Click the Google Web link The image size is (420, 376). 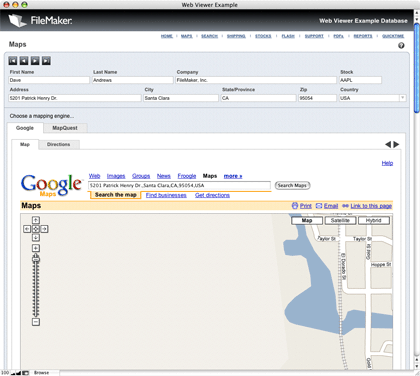click(x=94, y=176)
